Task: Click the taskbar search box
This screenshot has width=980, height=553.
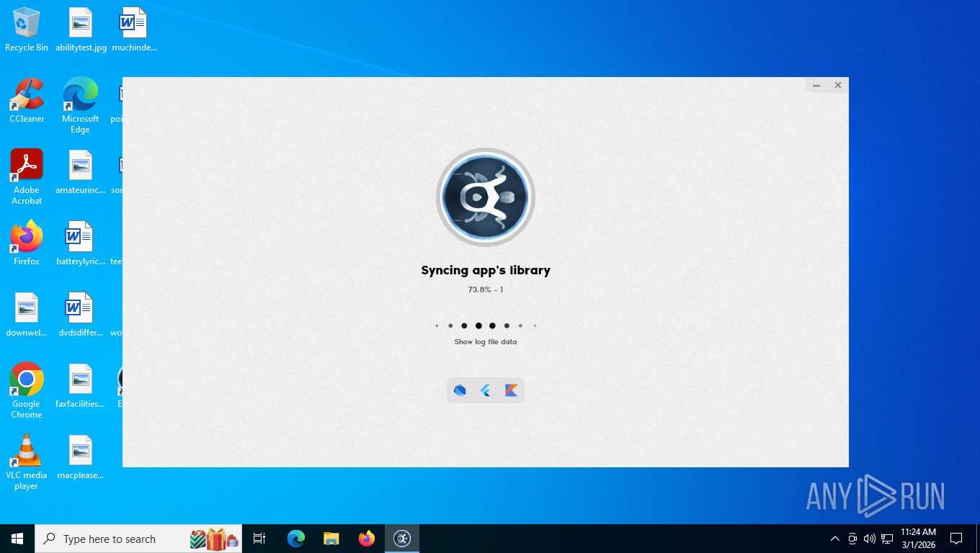Action: [138, 539]
